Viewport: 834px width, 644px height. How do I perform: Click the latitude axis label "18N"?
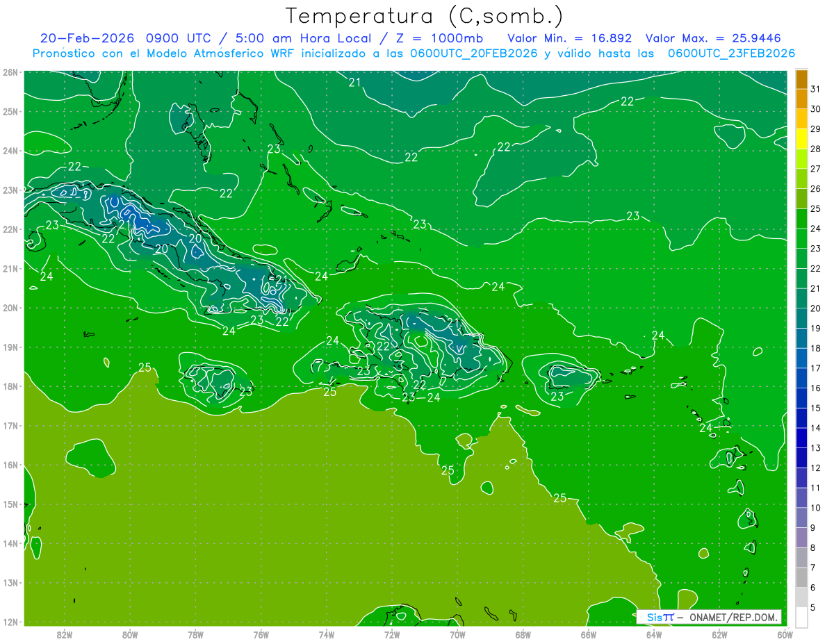pyautogui.click(x=10, y=386)
